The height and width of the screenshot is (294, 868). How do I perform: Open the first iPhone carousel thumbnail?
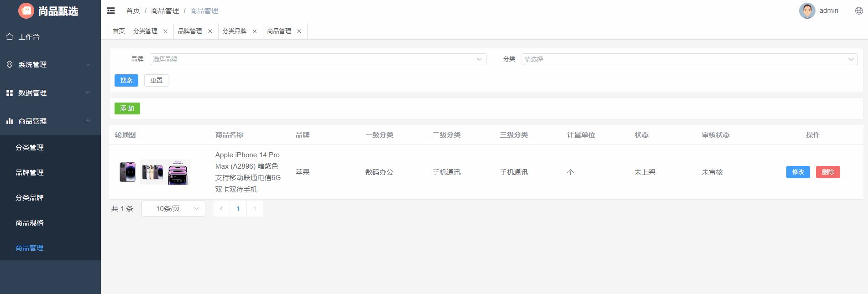[x=128, y=172]
